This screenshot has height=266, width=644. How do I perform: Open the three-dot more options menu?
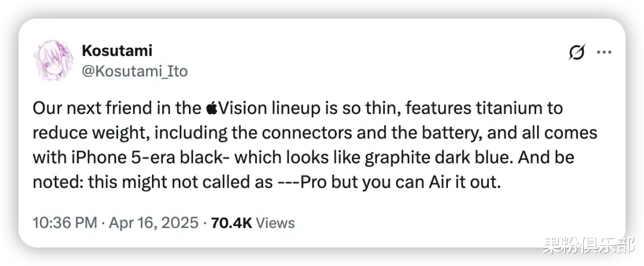point(605,52)
